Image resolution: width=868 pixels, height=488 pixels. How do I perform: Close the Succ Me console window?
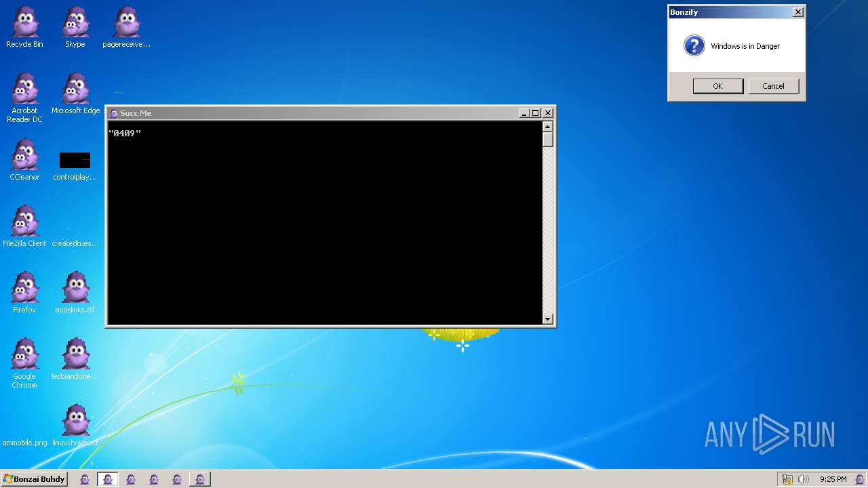click(x=548, y=113)
